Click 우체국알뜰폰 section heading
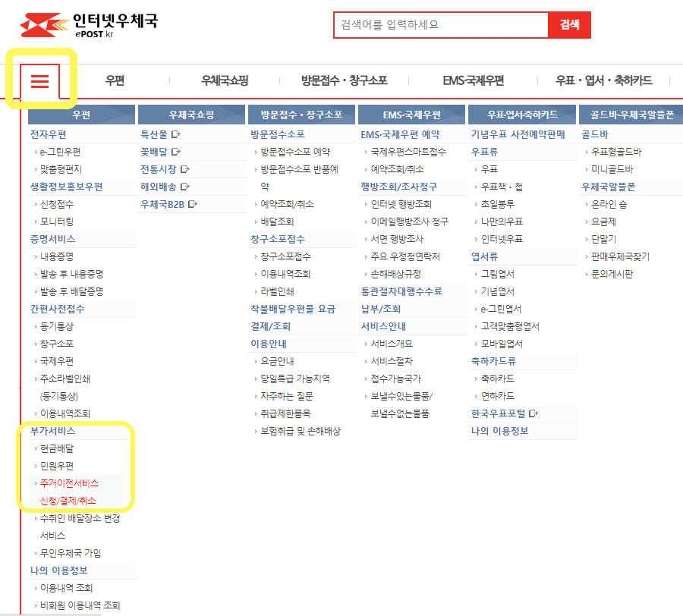 point(609,187)
